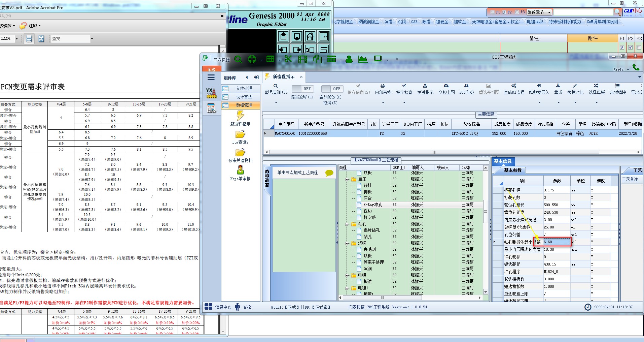Click the green magnifier search icon in EDS toolbar

coord(238,59)
